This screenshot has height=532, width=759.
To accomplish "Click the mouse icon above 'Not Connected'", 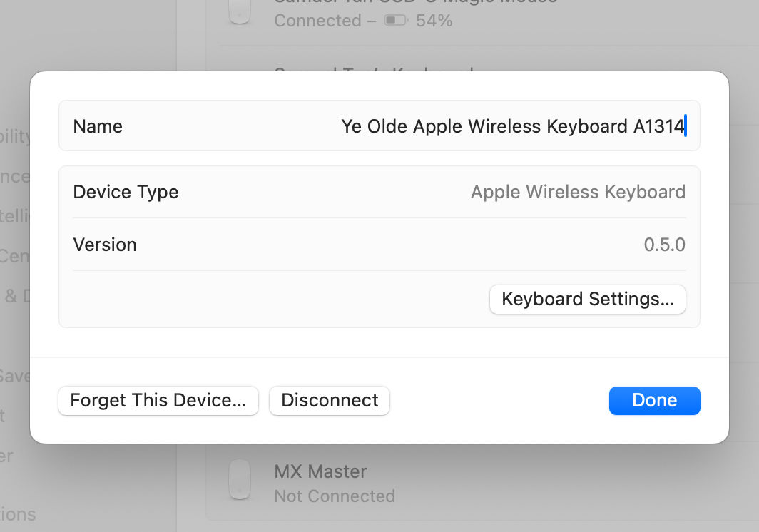I will [239, 480].
